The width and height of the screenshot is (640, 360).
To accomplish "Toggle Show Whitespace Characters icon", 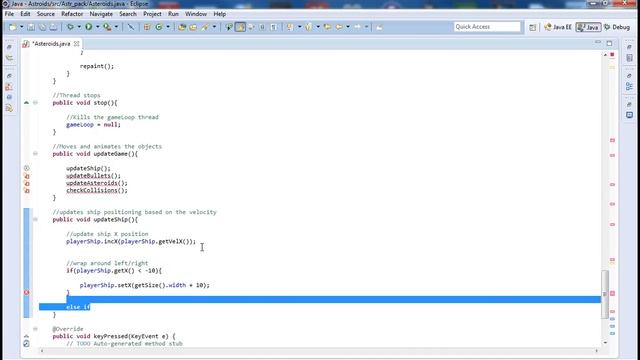I will pos(274,27).
